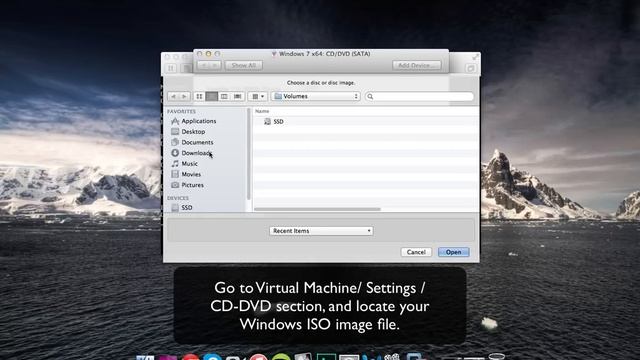Click the Music note icon in sidebar
This screenshot has width=640, height=360.
pyautogui.click(x=175, y=164)
